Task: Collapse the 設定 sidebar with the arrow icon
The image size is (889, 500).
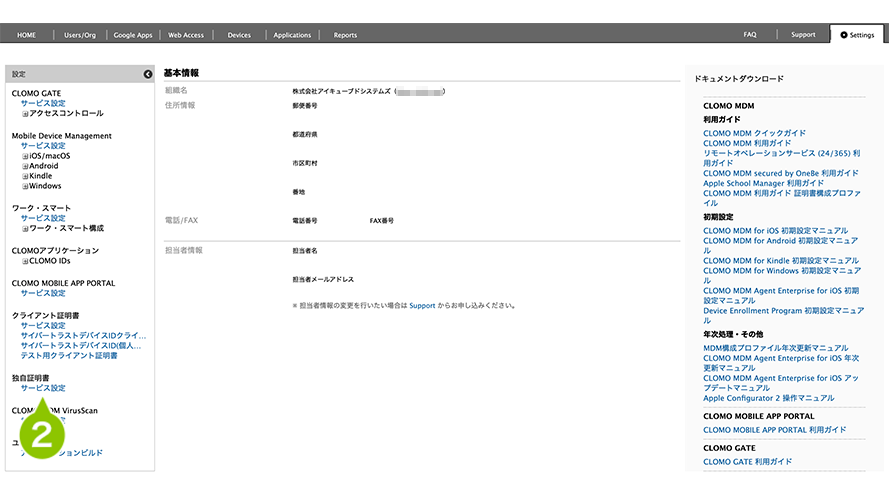Action: (147, 74)
